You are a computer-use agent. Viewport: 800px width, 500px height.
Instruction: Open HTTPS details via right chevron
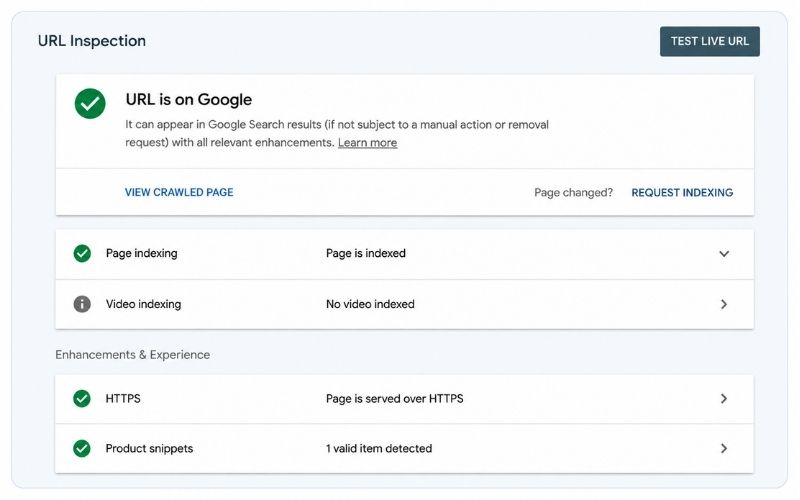coord(724,398)
